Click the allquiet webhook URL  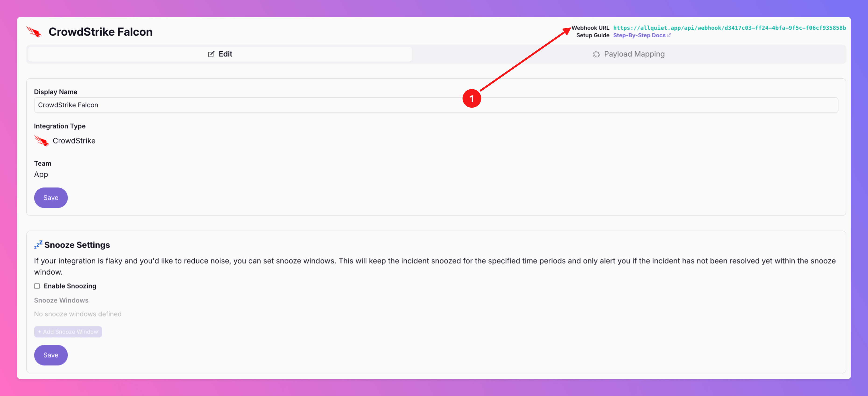coord(729,28)
